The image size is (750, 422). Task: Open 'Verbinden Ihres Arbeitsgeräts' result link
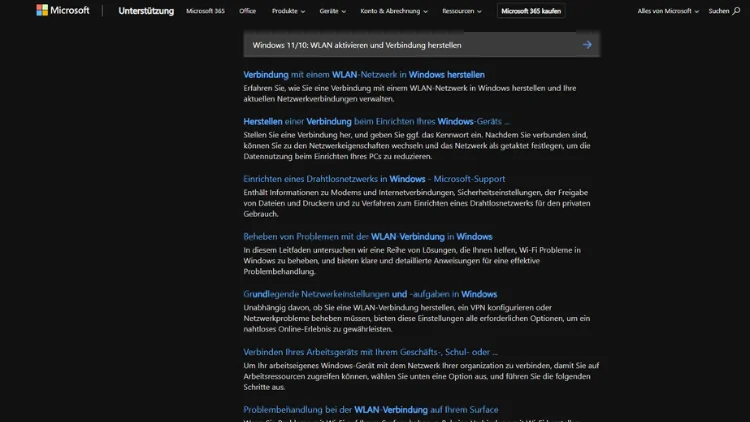(x=371, y=352)
